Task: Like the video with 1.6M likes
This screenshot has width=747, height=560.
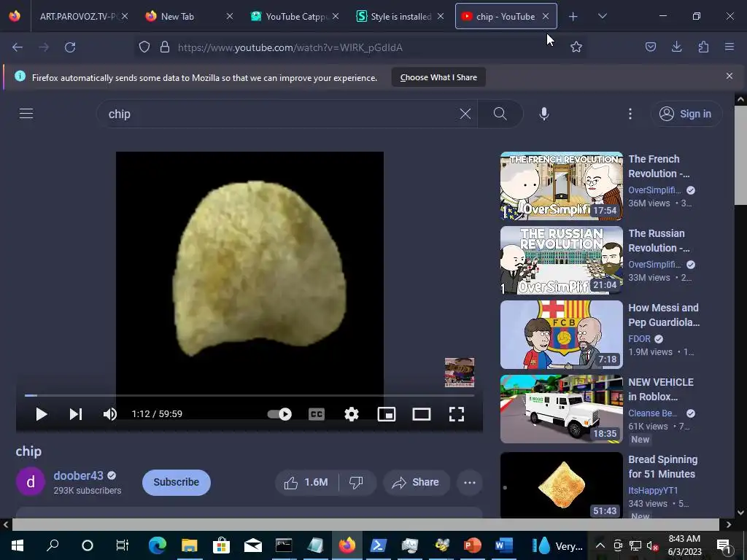Action: coord(307,483)
